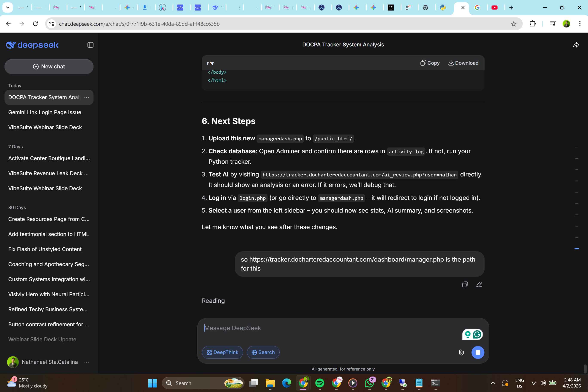Toggle DeepThink mode

pyautogui.click(x=222, y=352)
